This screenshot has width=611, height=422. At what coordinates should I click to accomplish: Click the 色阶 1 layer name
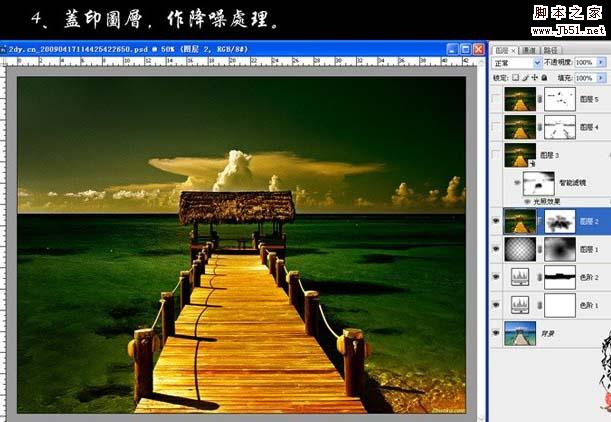tap(589, 305)
